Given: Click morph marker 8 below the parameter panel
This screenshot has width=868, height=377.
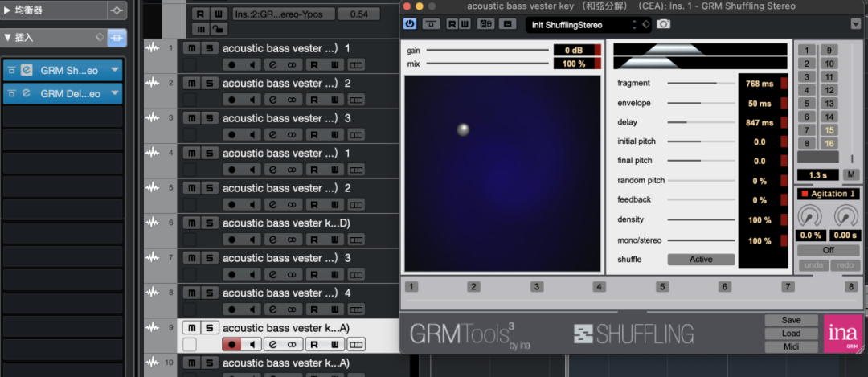Looking at the screenshot, I should click(x=852, y=287).
